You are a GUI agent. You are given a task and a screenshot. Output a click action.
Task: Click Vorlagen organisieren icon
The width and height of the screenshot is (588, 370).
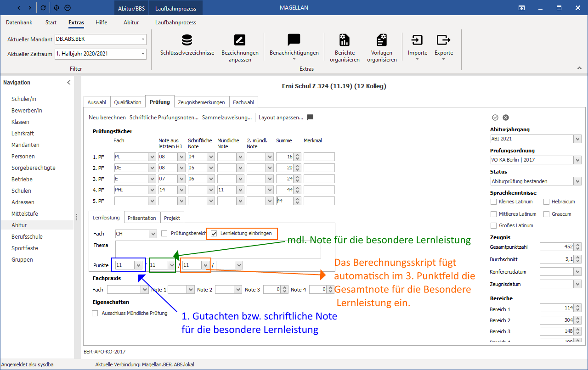pos(382,40)
